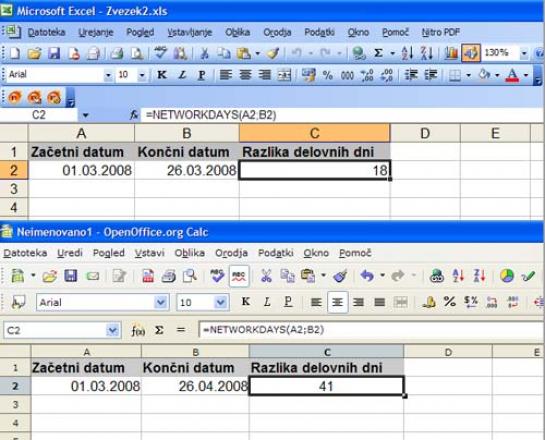Open Excel Nitro PDF menu
545x440 pixels.
[441, 32]
